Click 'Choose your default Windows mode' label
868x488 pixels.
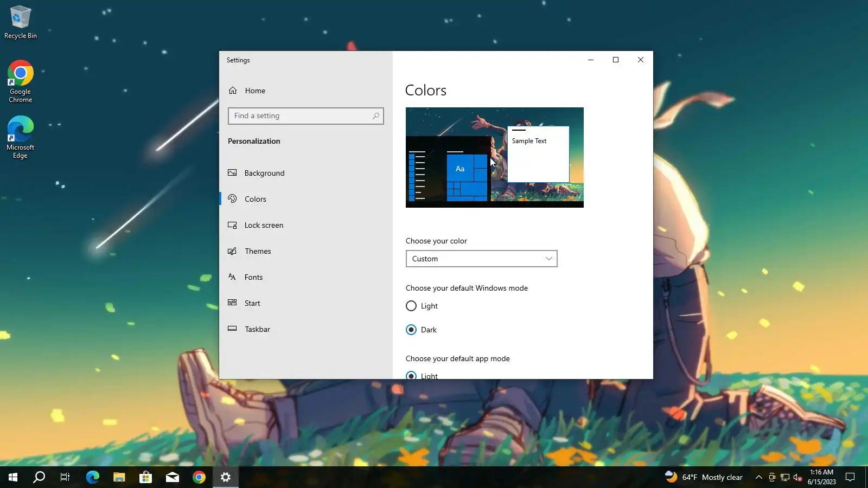[467, 288]
